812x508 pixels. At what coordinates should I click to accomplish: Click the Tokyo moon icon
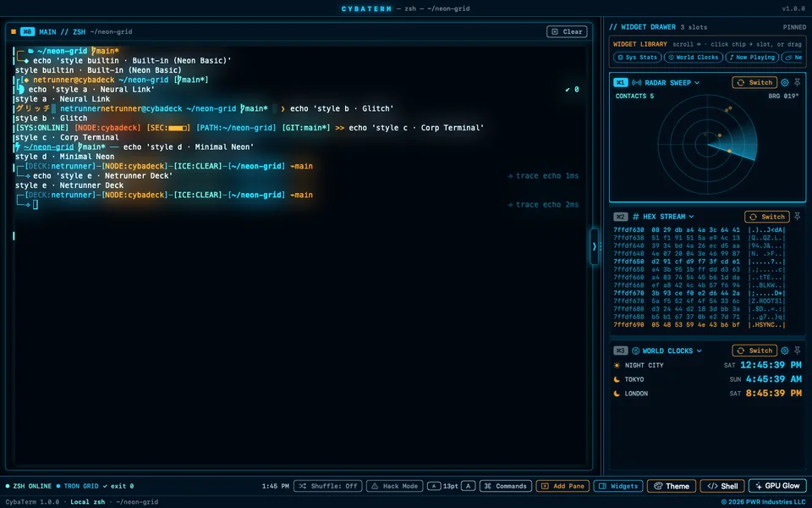pyautogui.click(x=617, y=379)
